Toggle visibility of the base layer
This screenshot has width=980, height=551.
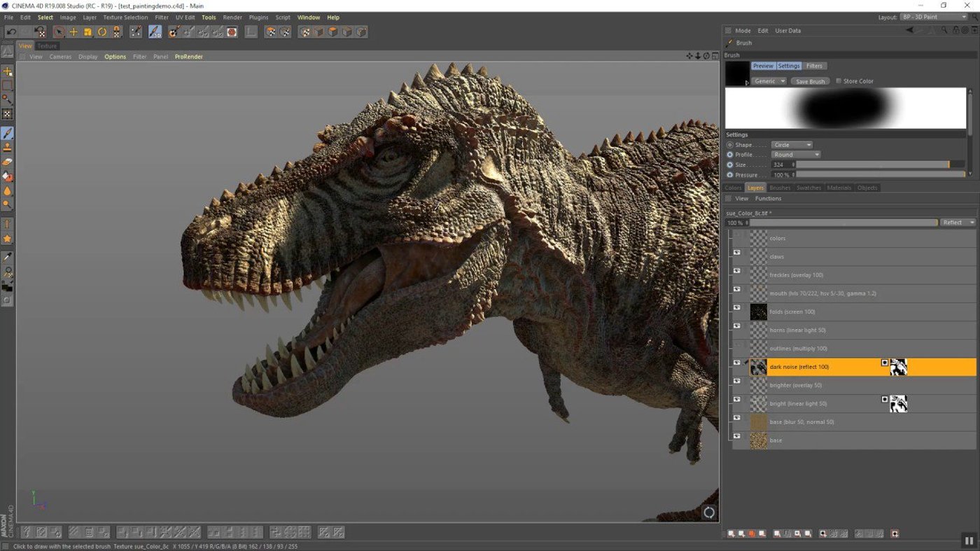coord(736,436)
